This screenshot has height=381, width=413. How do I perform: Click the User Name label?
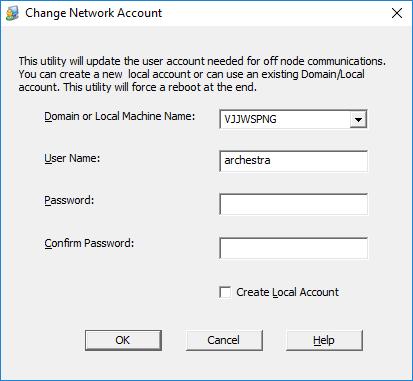(72, 158)
